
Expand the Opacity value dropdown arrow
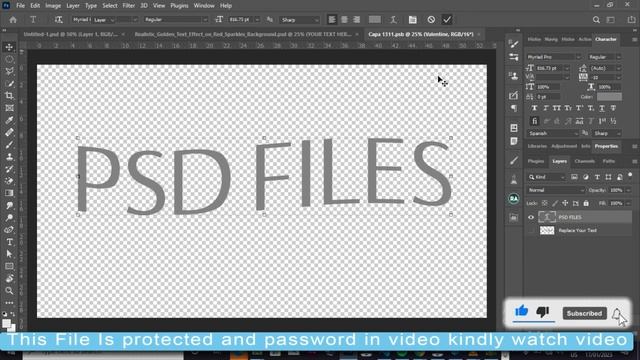tap(628, 190)
